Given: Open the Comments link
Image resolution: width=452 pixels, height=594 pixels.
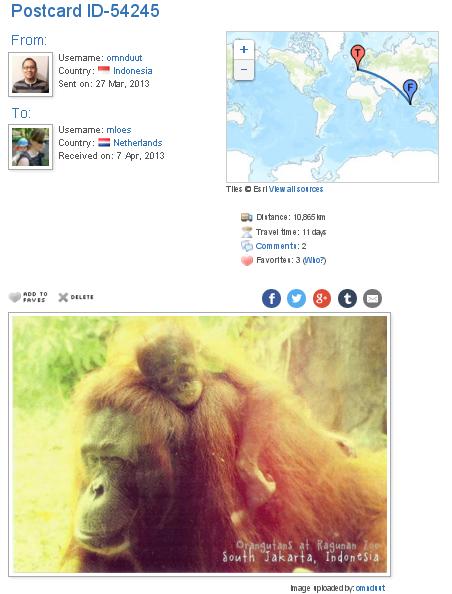Looking at the screenshot, I should point(277,246).
